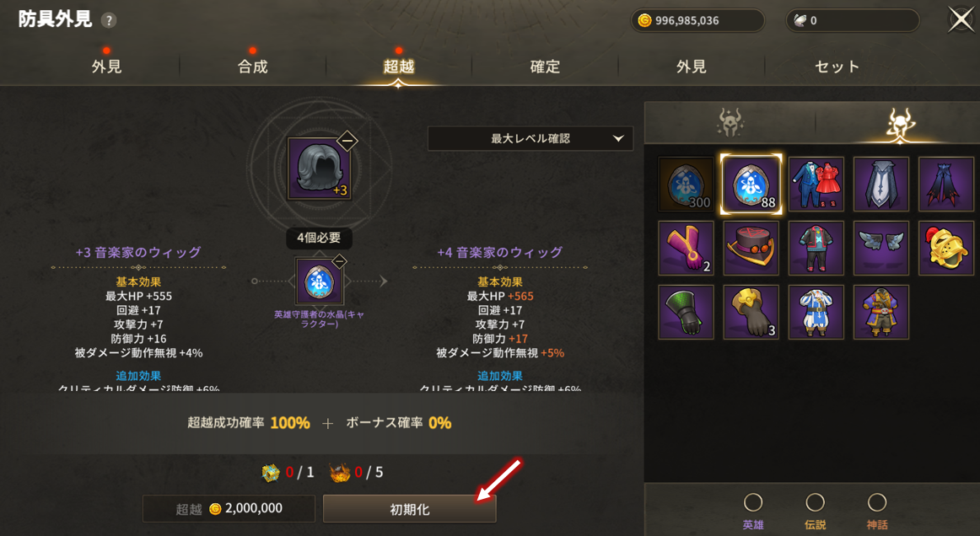
Task: Select the gray wig item slot
Action: pyautogui.click(x=319, y=168)
